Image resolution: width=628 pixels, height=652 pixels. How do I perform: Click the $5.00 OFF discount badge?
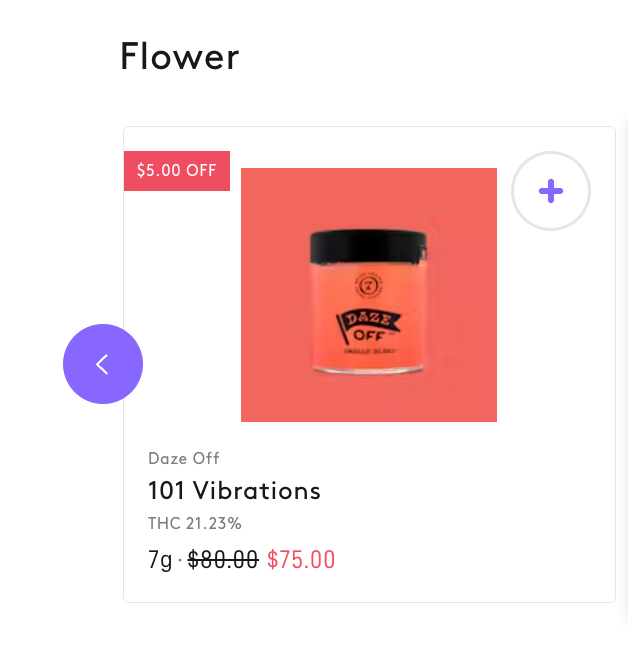[177, 171]
